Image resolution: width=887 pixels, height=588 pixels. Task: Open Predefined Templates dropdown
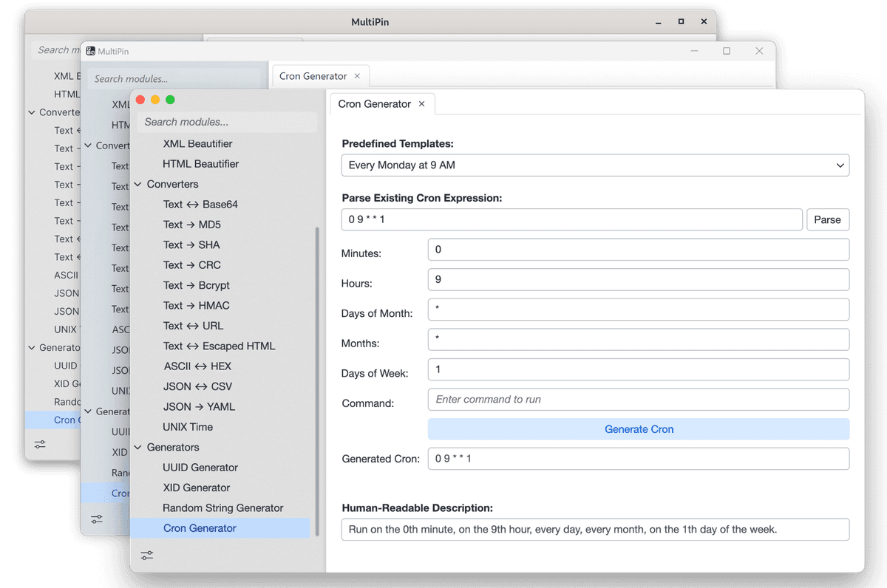tap(595, 165)
